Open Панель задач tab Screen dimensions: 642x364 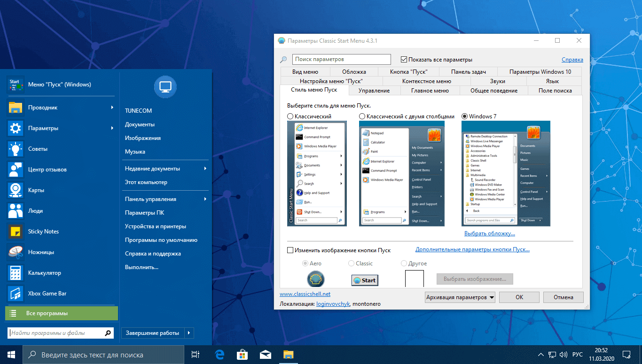[468, 72]
